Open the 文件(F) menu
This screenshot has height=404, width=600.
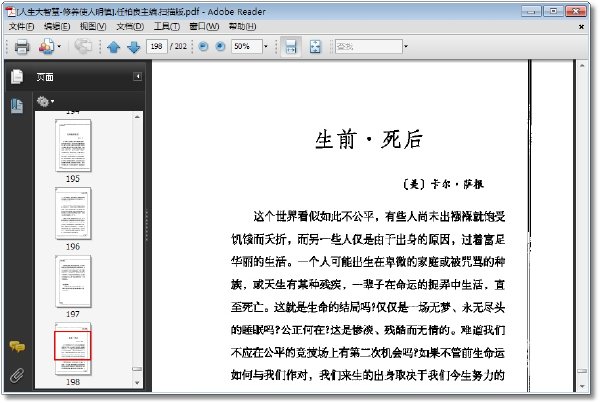click(21, 26)
